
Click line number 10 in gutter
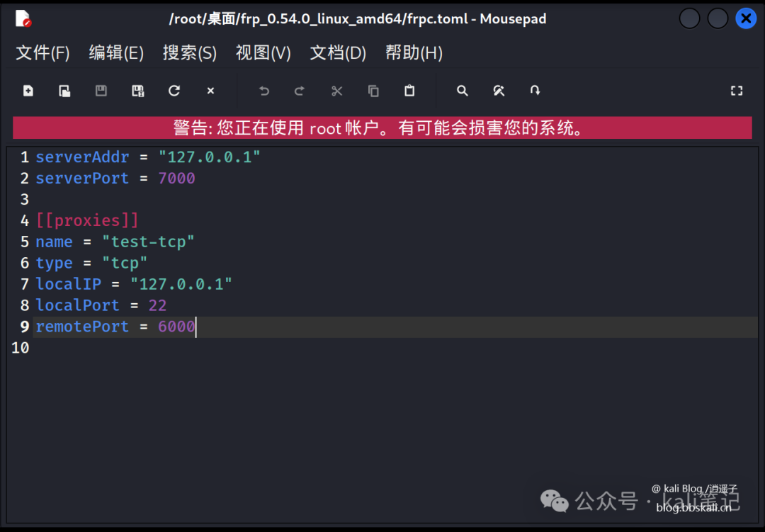pyautogui.click(x=20, y=348)
